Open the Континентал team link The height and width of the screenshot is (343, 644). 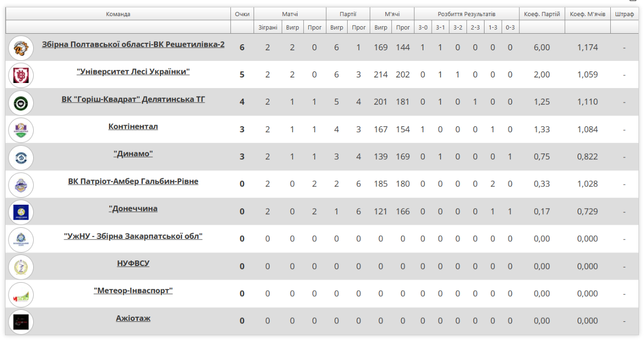click(x=133, y=127)
